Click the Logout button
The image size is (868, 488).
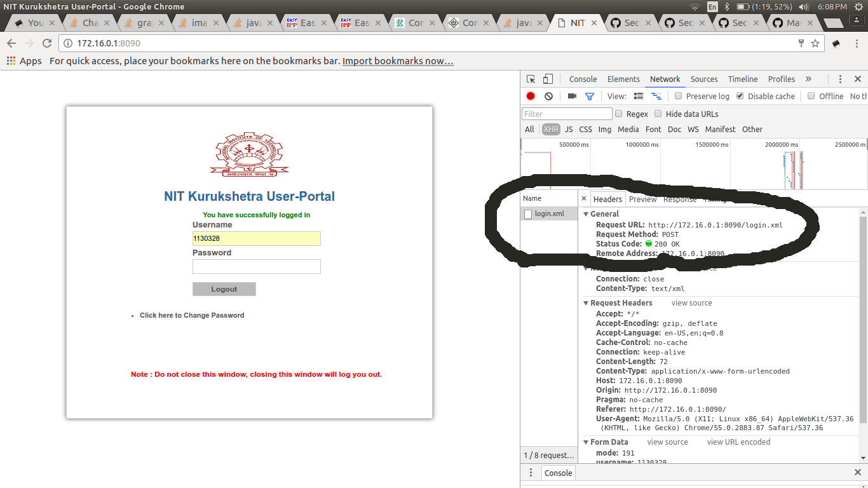coord(224,289)
